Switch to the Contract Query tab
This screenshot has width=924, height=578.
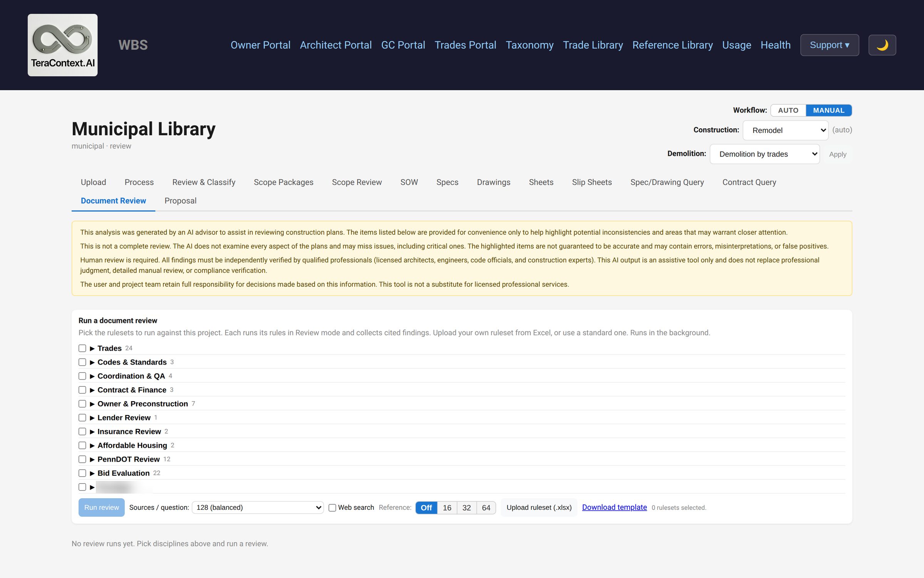click(749, 182)
